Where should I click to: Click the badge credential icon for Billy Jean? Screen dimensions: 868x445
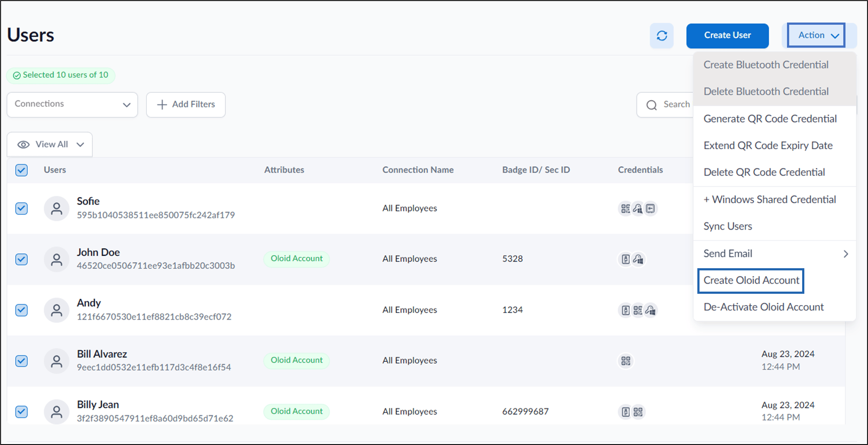click(625, 412)
